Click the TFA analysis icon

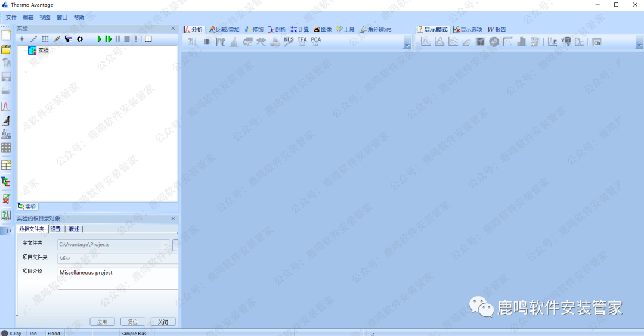coord(302,41)
